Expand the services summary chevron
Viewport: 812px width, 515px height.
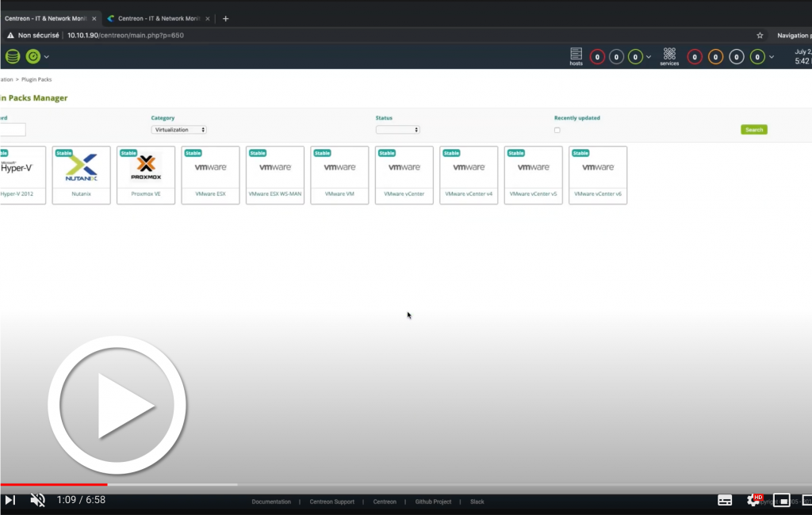(772, 57)
